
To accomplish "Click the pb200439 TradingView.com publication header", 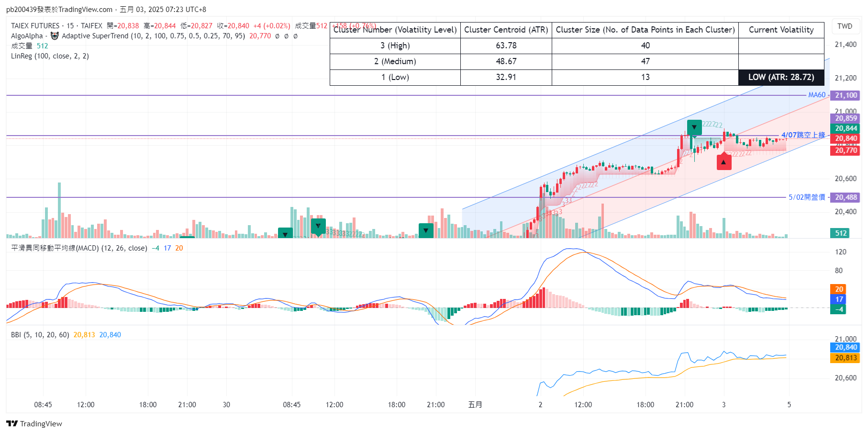I will (106, 10).
